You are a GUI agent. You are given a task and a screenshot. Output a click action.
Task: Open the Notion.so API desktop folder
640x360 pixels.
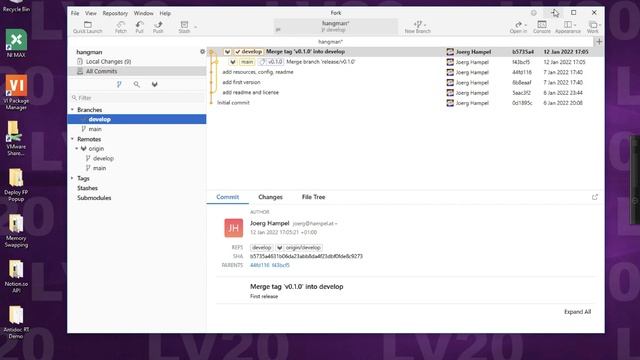tap(16, 277)
